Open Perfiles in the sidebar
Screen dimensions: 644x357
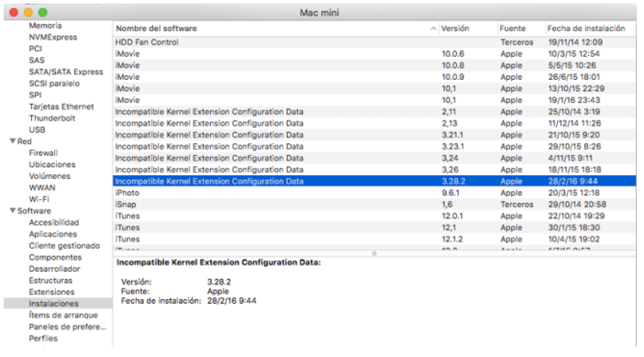click(43, 338)
